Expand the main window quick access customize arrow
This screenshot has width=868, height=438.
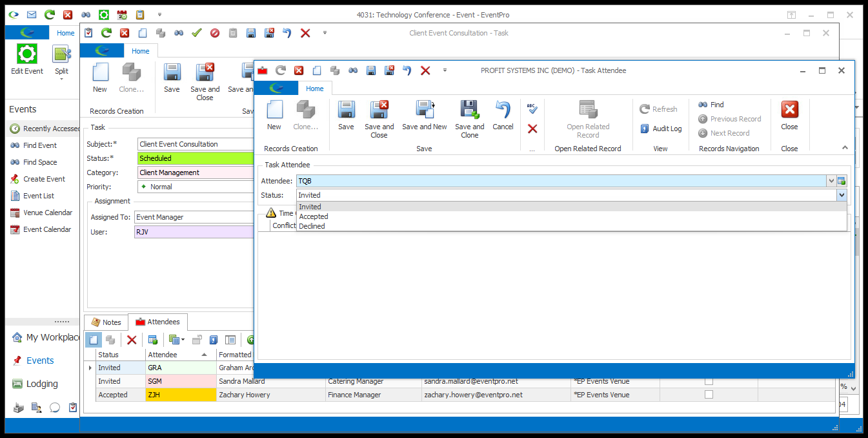[x=159, y=14]
